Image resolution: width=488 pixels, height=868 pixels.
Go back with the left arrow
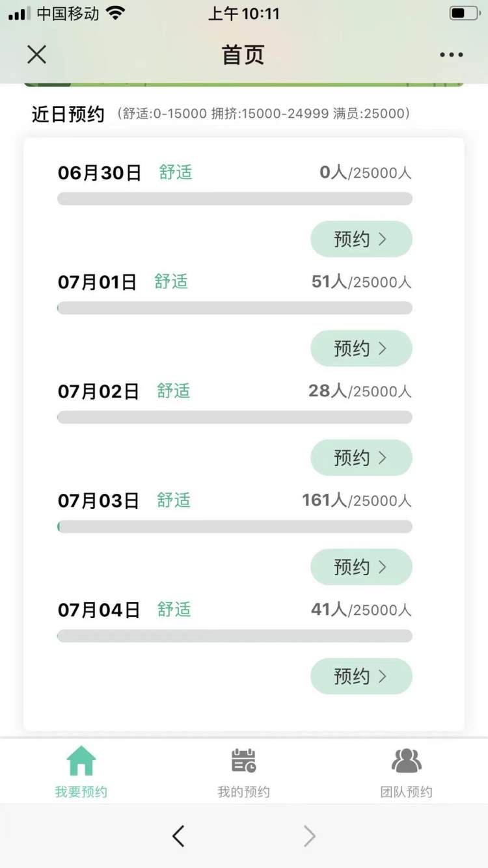pyautogui.click(x=178, y=836)
